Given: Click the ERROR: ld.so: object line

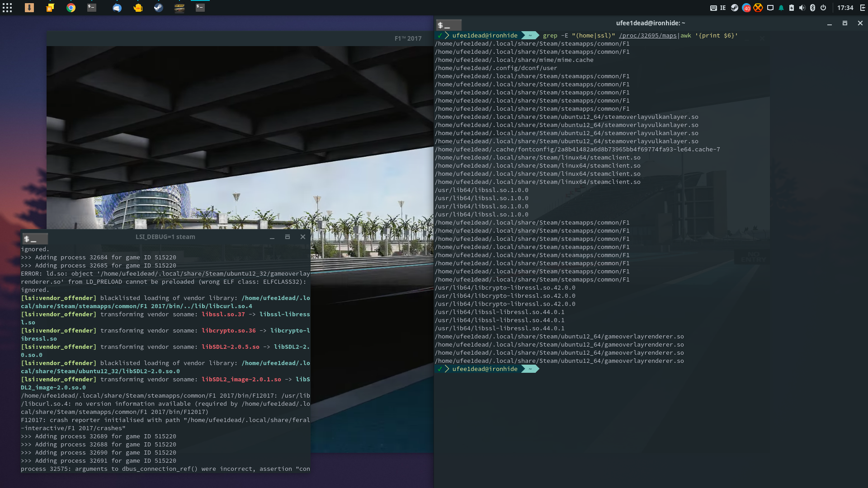Looking at the screenshot, I should (x=165, y=274).
